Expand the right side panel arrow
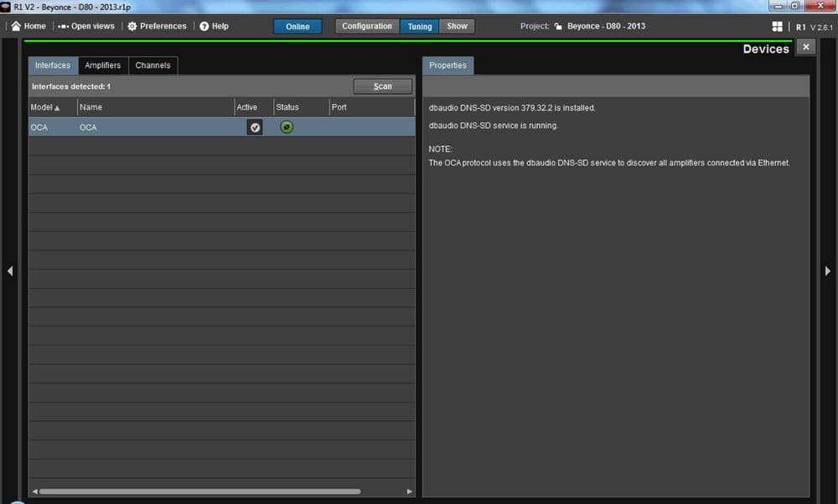This screenshot has width=838, height=504. click(x=828, y=270)
